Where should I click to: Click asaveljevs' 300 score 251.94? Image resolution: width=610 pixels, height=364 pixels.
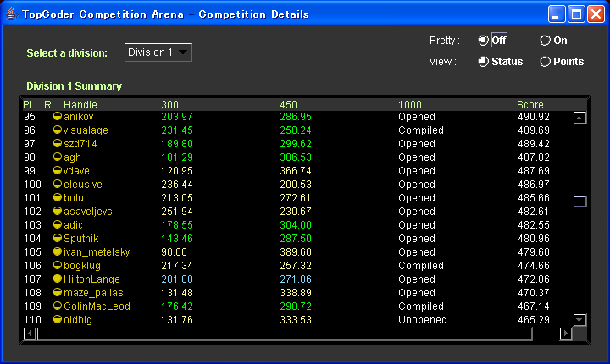click(x=177, y=212)
